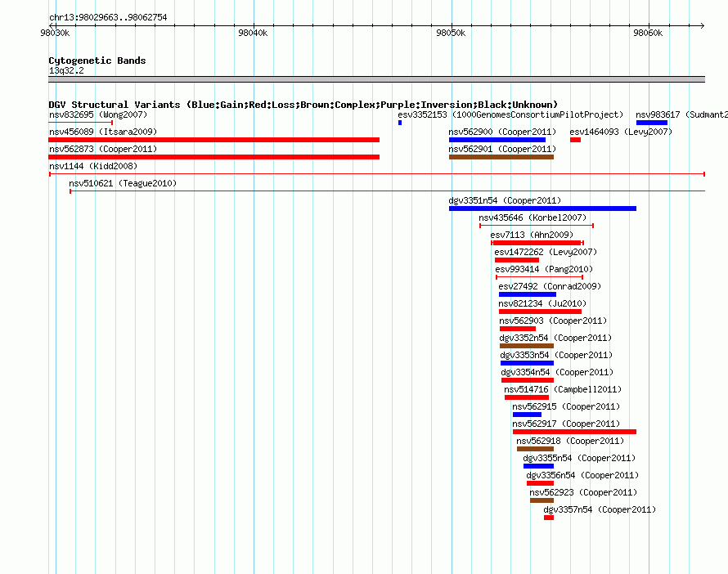Open nsv821234 (Ju2010) label
This screenshot has width=728, height=574.
coord(542,303)
